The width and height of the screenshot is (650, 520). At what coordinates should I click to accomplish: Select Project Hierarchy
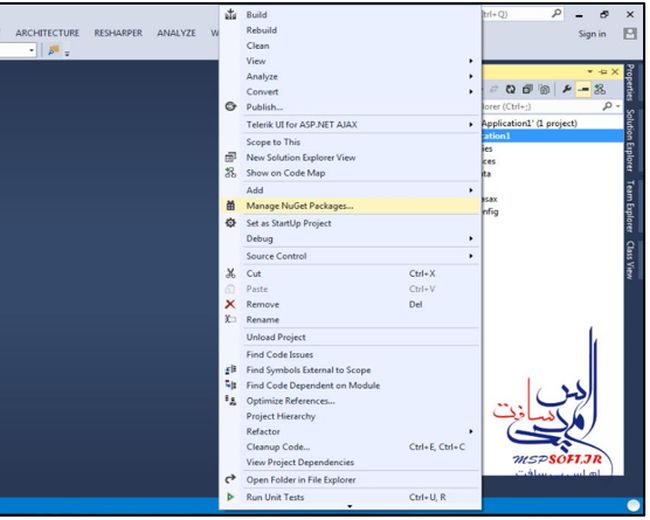[x=281, y=416]
